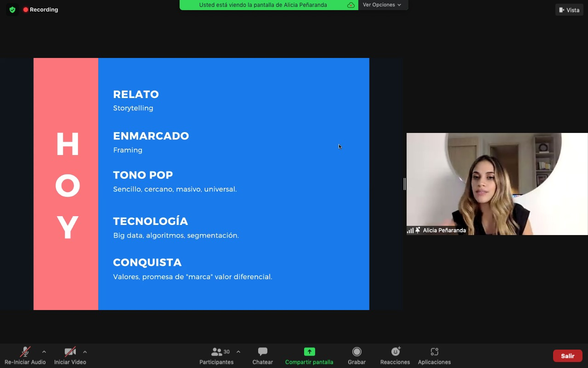The width and height of the screenshot is (588, 368).
Task: Open the Vista layout menu
Action: [569, 10]
